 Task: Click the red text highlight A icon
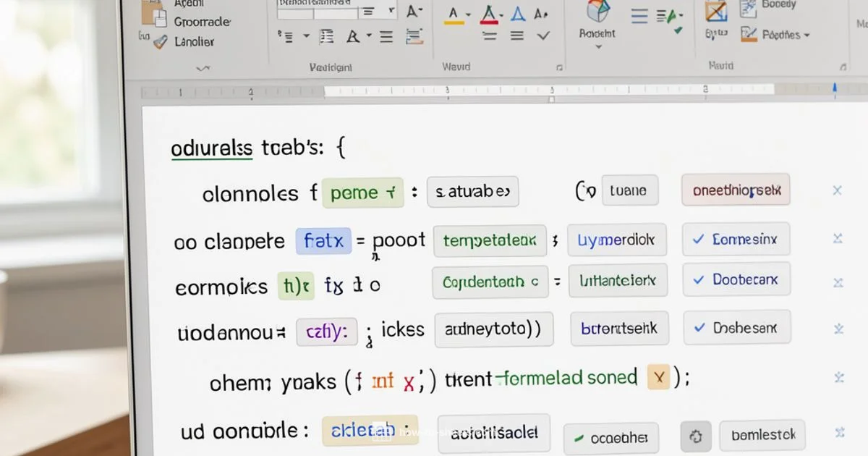tap(490, 13)
